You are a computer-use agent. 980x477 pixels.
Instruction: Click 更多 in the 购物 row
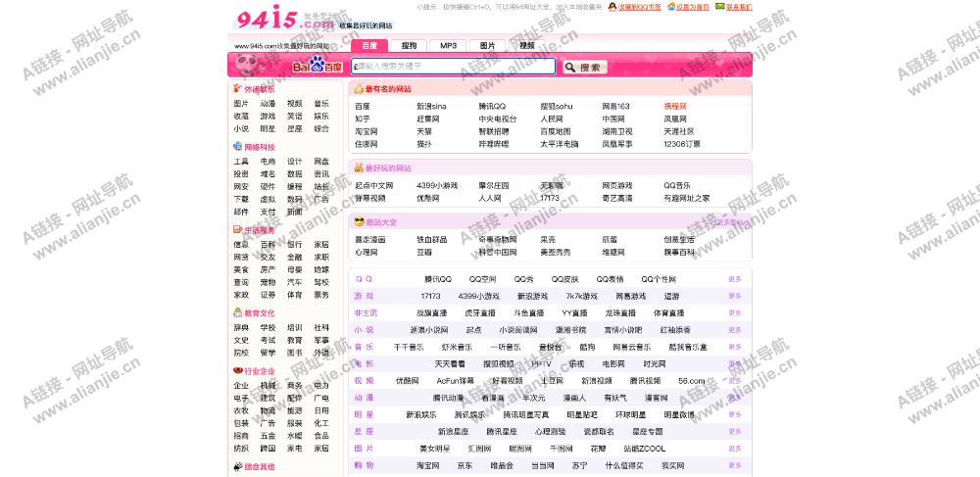coord(734,465)
